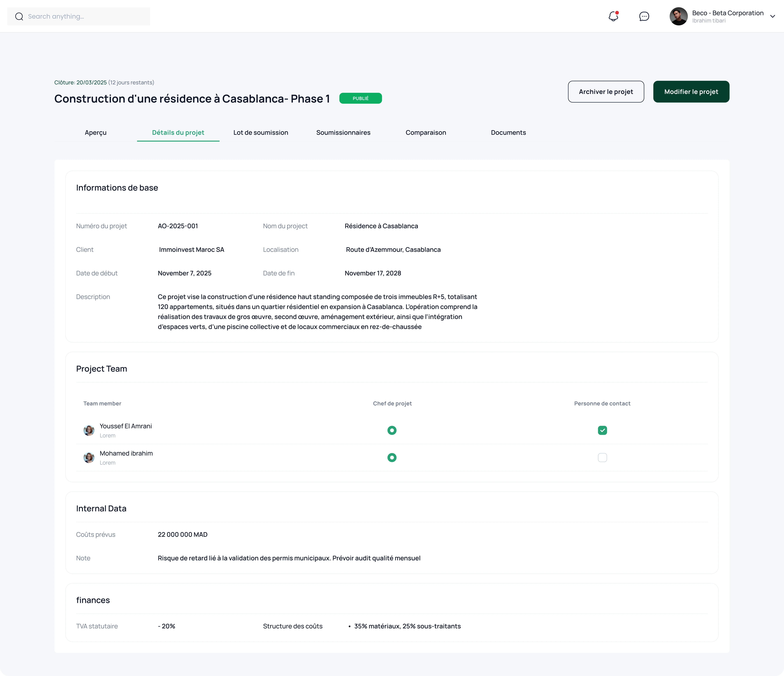
Task: Go to the Documents tab
Action: (x=508, y=132)
